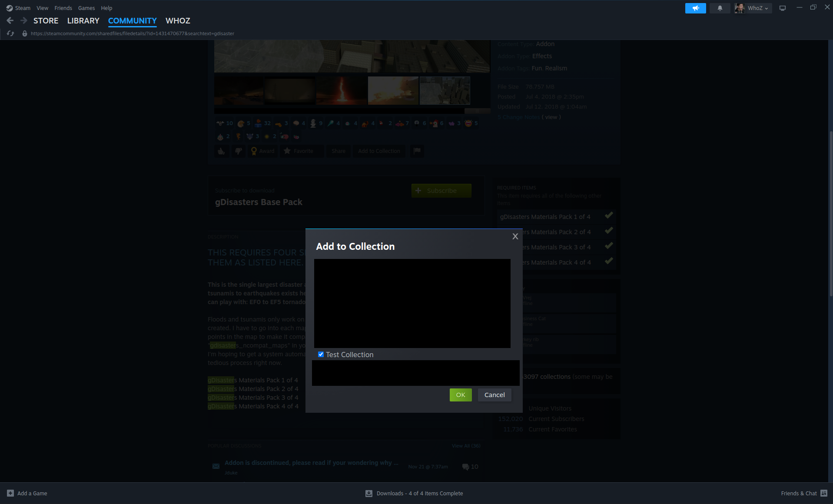Click the lock icon beside the URL
833x504 pixels.
pos(25,33)
